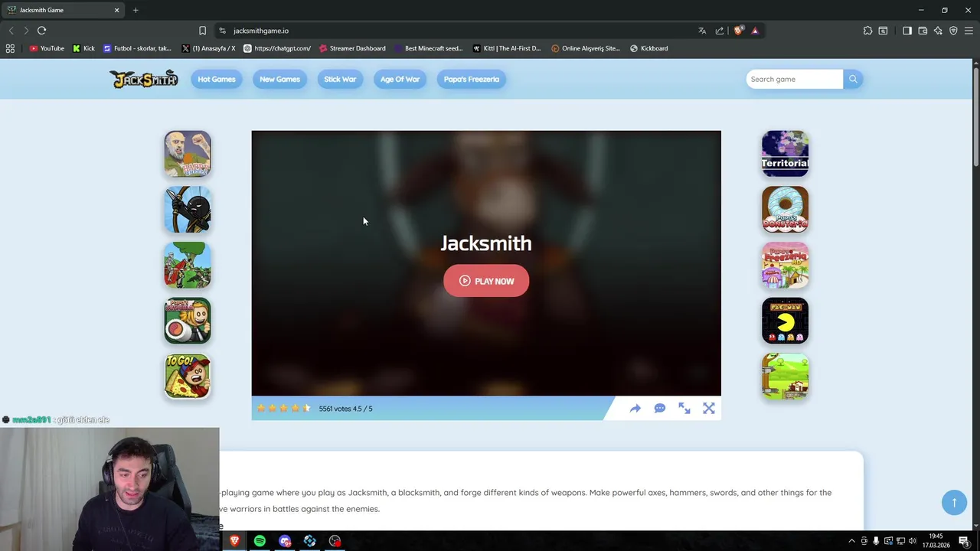Open a new browser tab
The image size is (980, 551).
(136, 10)
